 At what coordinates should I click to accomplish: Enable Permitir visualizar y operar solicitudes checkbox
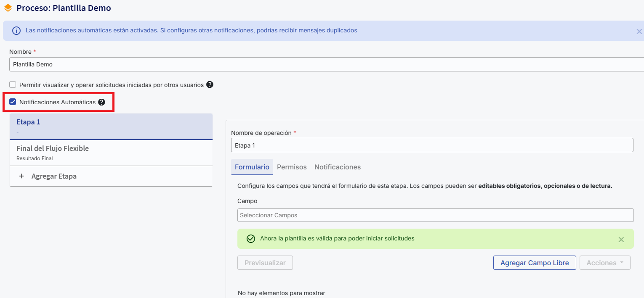pyautogui.click(x=13, y=84)
